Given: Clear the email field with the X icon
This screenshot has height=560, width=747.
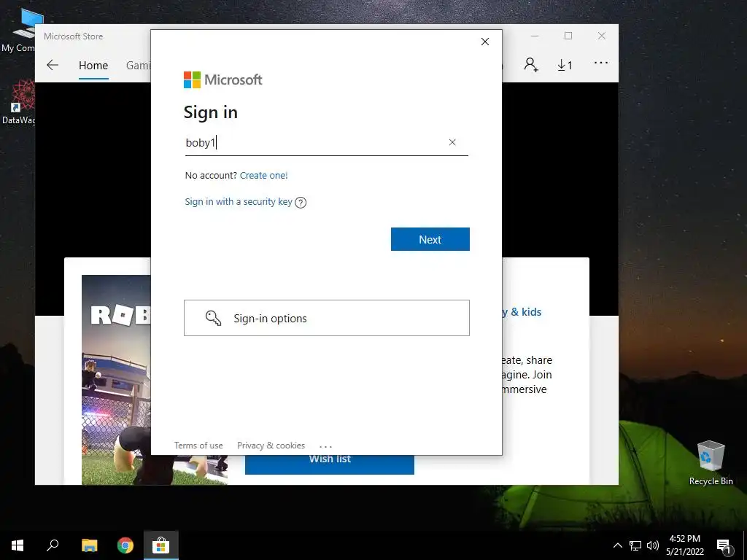Looking at the screenshot, I should click(x=452, y=142).
